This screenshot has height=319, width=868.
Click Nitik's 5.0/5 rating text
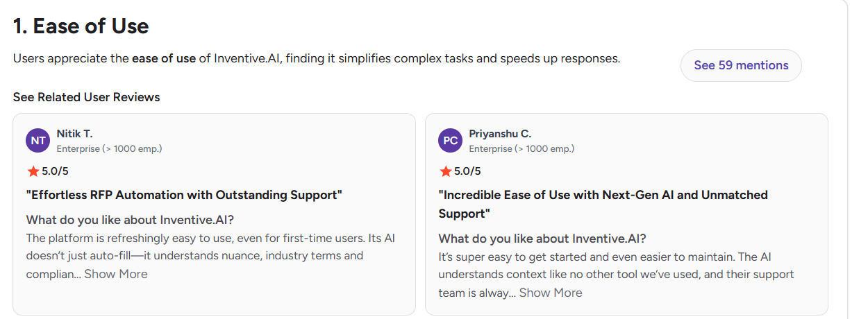pyautogui.click(x=54, y=171)
